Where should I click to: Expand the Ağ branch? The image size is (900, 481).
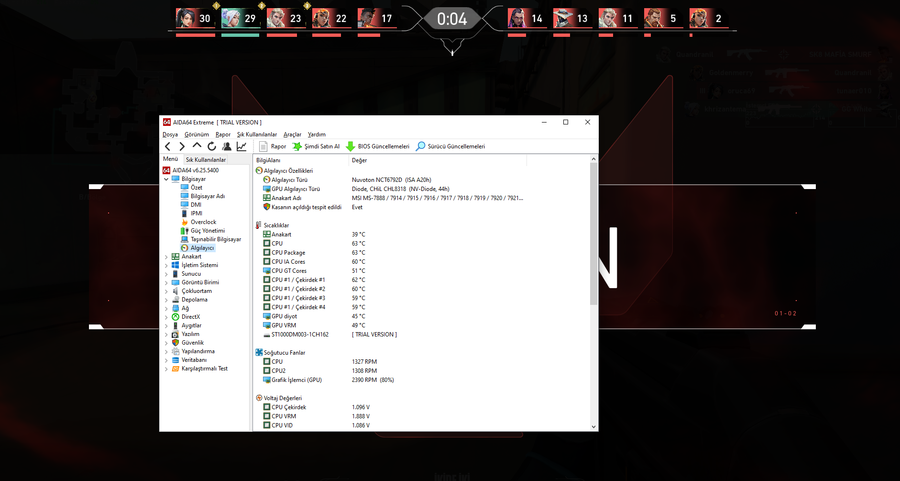click(166, 308)
